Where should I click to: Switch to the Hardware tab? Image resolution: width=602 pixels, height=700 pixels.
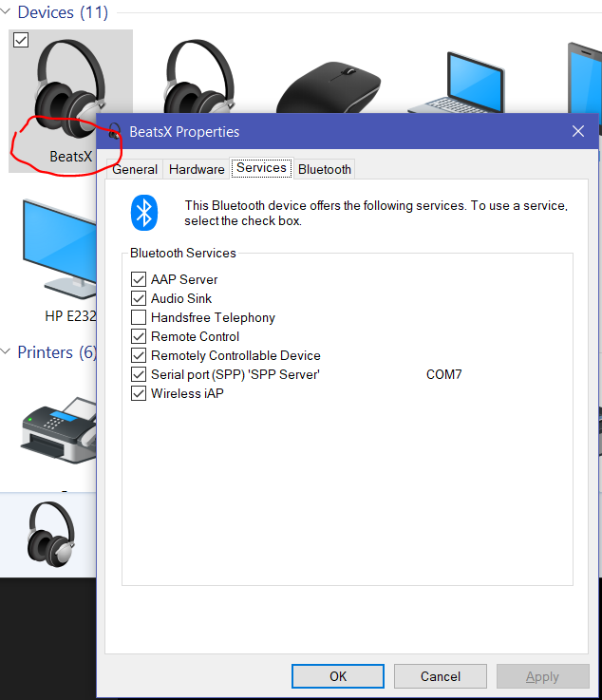point(197,169)
